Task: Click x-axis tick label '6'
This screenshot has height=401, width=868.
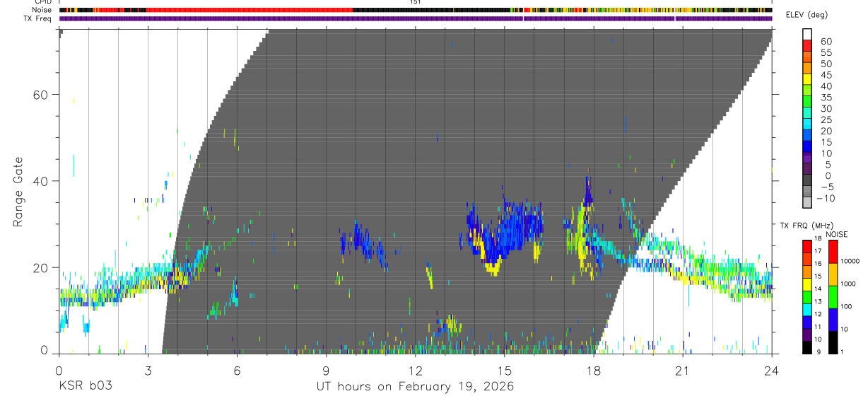Action: 237,370
